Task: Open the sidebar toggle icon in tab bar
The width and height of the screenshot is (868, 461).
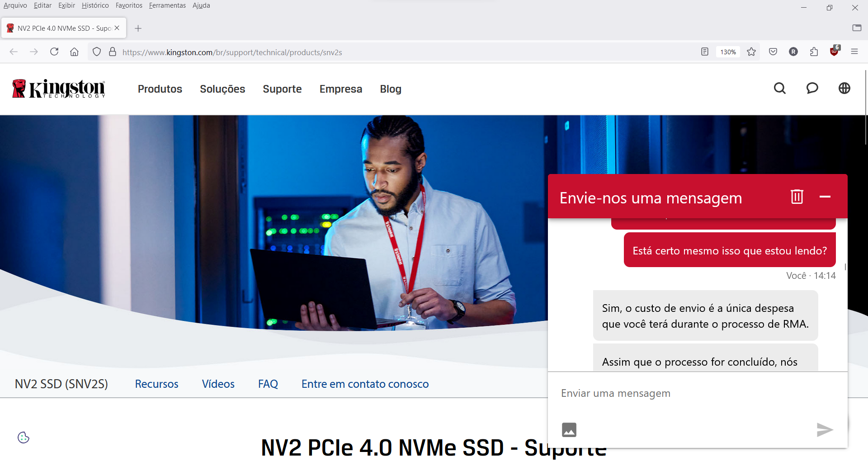Action: tap(857, 28)
